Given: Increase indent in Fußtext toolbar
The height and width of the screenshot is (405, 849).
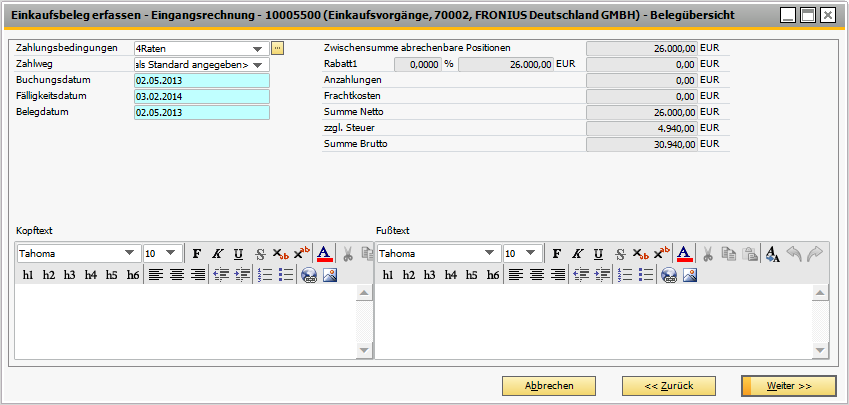Looking at the screenshot, I should click(x=602, y=275).
